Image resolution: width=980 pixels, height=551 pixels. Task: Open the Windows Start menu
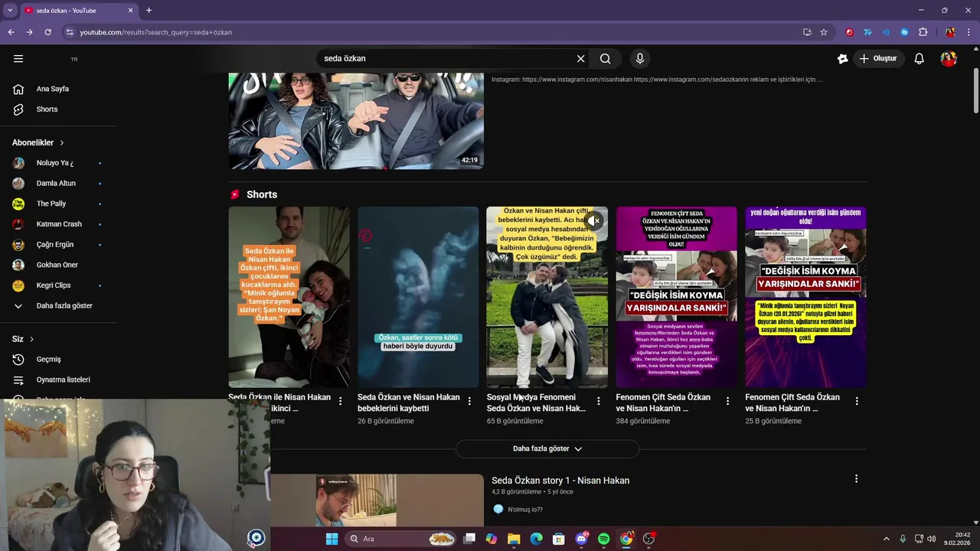tap(332, 539)
